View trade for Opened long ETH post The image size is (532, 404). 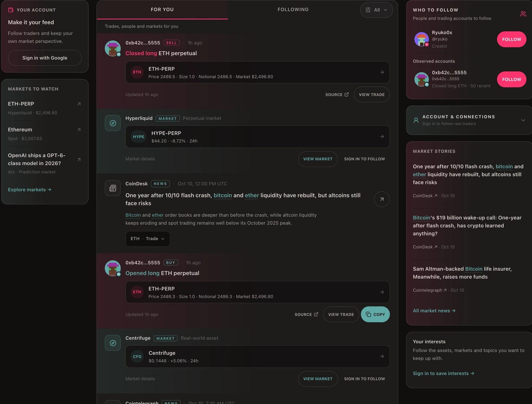tap(341, 314)
